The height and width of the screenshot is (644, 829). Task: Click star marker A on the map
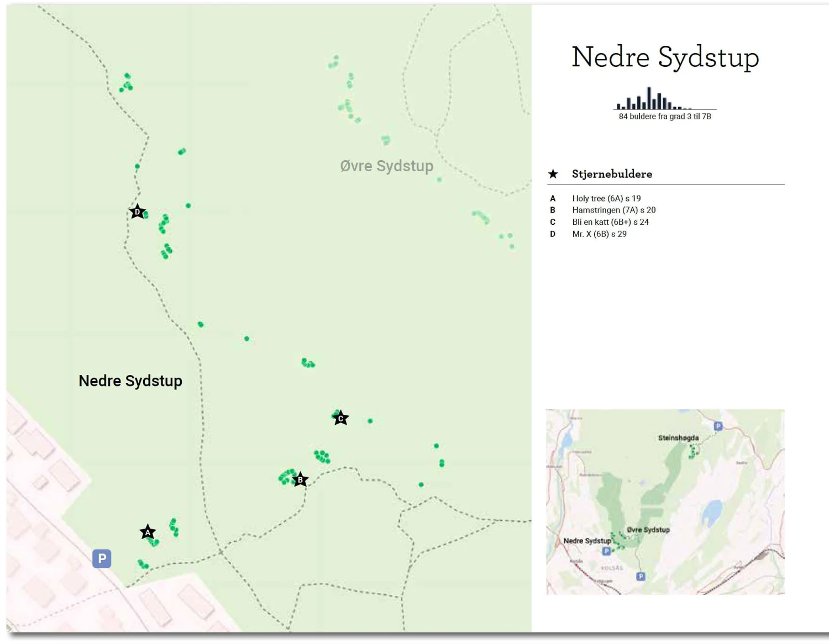click(148, 532)
